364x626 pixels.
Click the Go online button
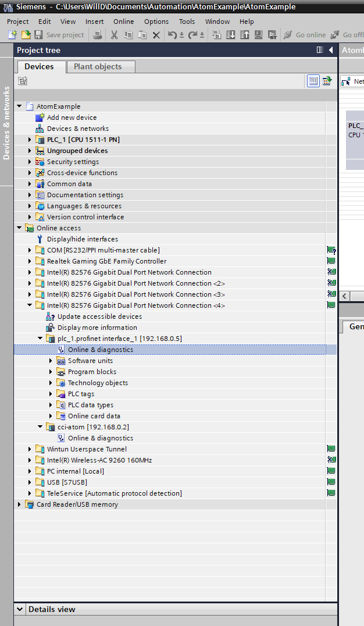pyautogui.click(x=304, y=35)
